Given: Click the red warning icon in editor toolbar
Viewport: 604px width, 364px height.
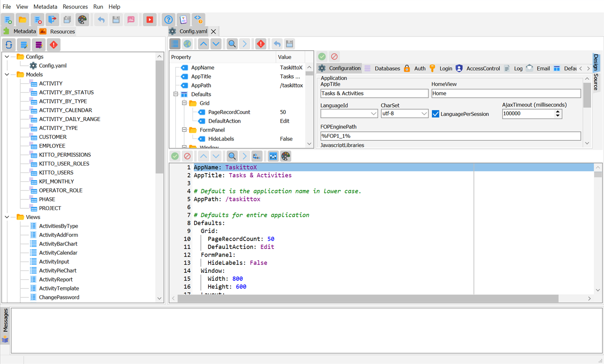Looking at the screenshot, I should click(x=261, y=44).
